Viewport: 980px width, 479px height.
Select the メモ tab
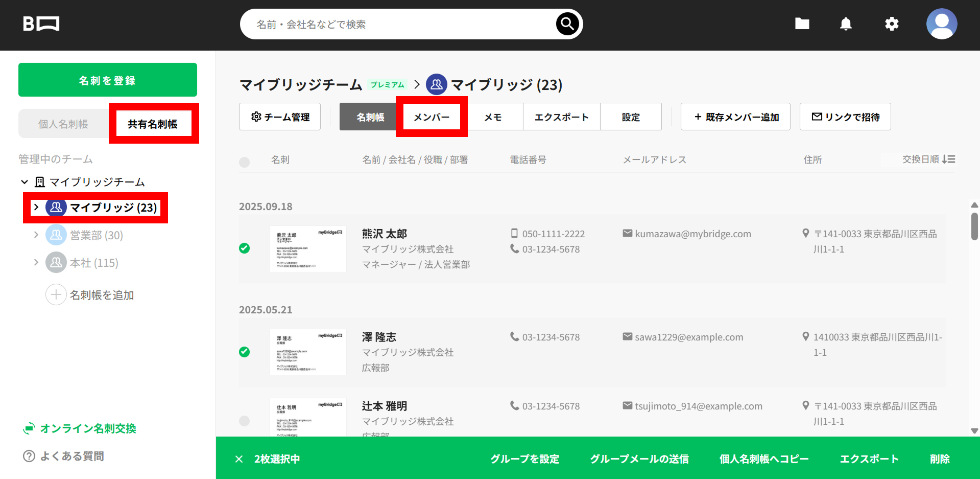493,117
